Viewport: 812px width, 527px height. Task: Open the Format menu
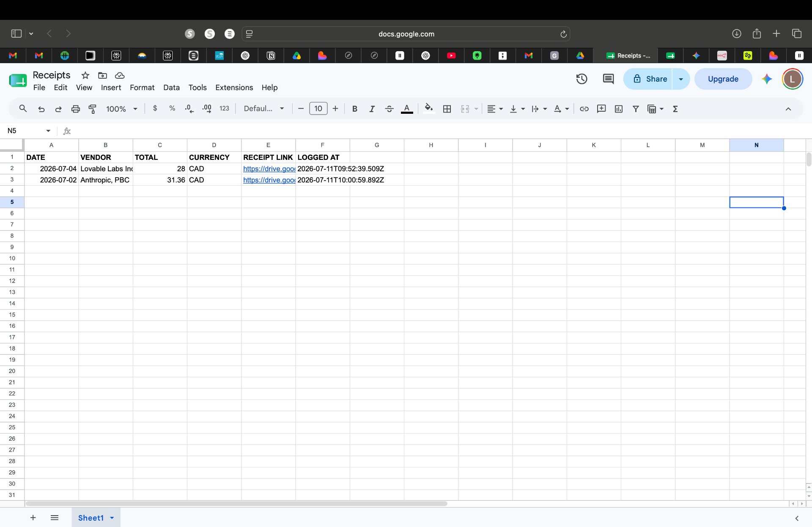coord(142,88)
